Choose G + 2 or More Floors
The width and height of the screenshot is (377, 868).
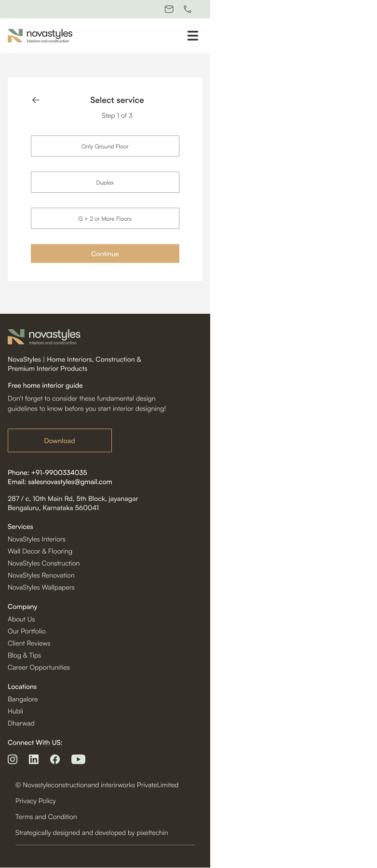pos(105,218)
